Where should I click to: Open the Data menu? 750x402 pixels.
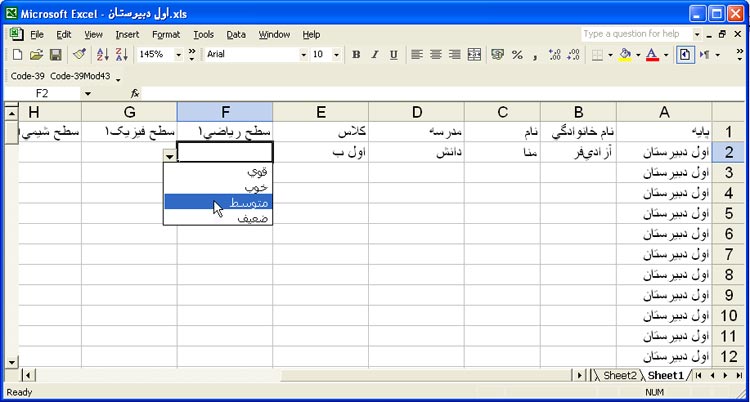pos(235,34)
